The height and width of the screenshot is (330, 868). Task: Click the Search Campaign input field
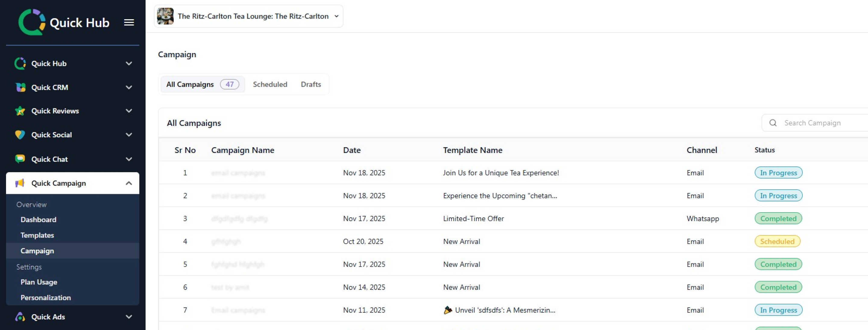(819, 123)
